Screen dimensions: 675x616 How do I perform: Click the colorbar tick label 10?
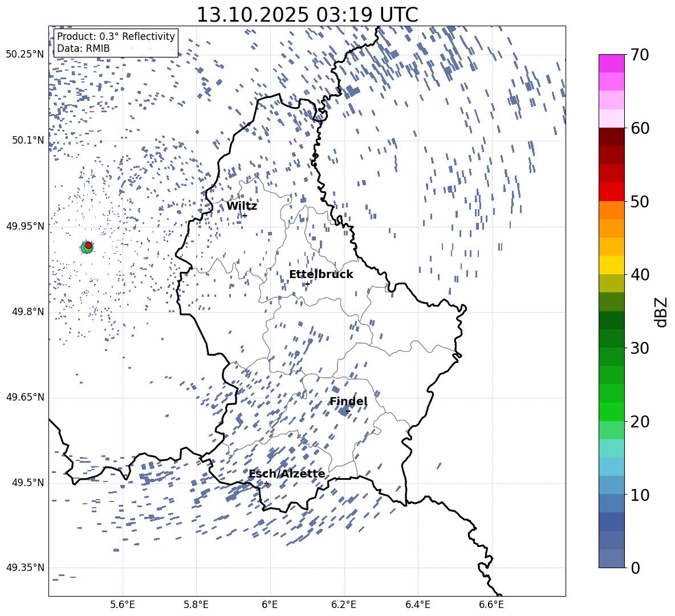click(x=640, y=495)
